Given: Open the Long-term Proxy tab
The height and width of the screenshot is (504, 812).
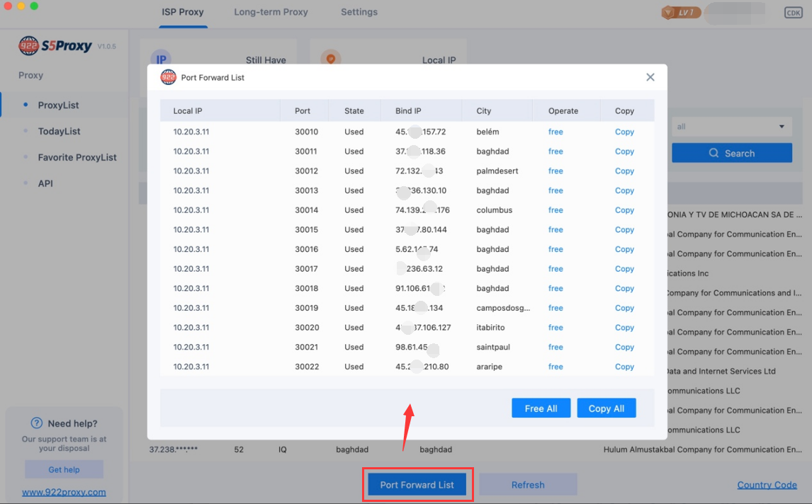Looking at the screenshot, I should click(x=271, y=12).
